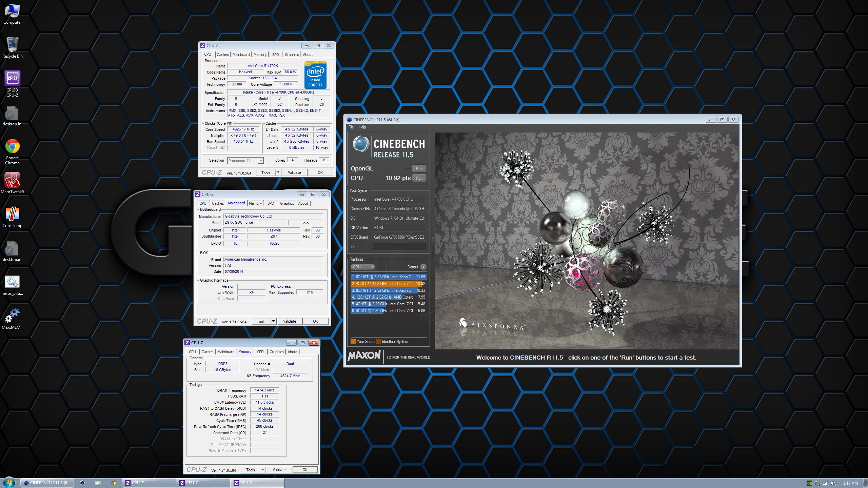Viewport: 868px width, 488px height.
Task: Switch to Mainboard tab in Memory window
Action: point(226,352)
